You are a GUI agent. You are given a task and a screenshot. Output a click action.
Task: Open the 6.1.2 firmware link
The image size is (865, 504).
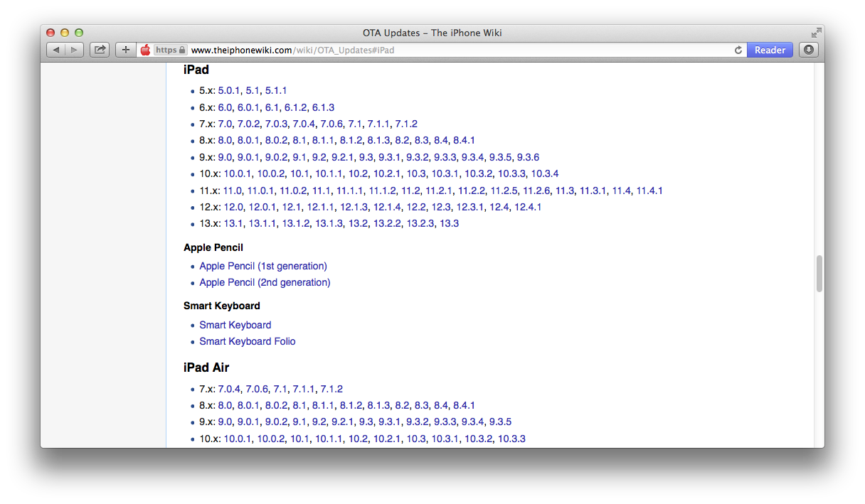pyautogui.click(x=295, y=107)
